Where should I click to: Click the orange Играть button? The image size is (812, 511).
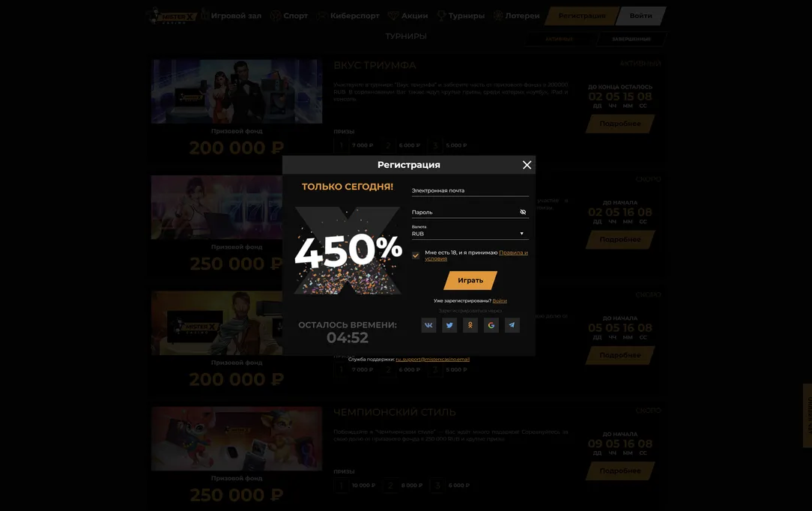(x=470, y=280)
